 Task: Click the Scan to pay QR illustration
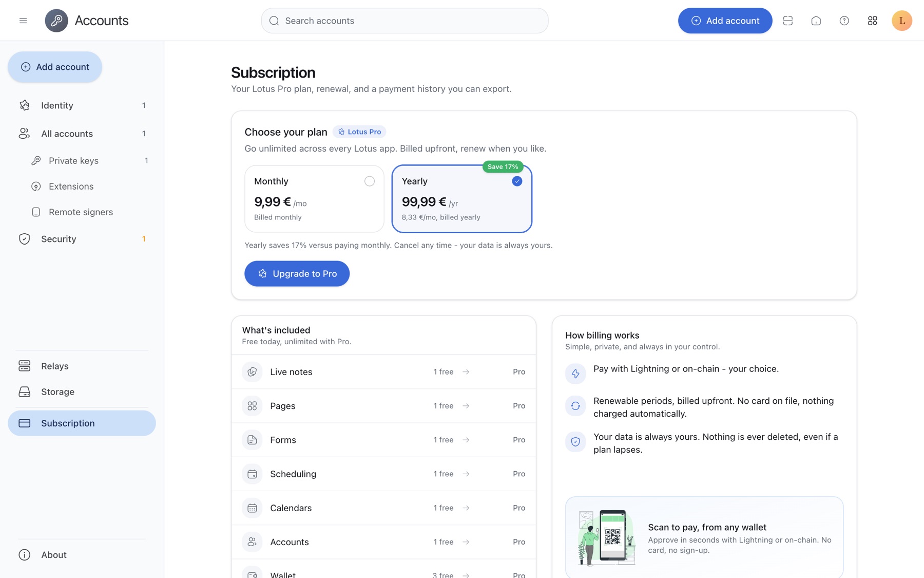tap(606, 538)
